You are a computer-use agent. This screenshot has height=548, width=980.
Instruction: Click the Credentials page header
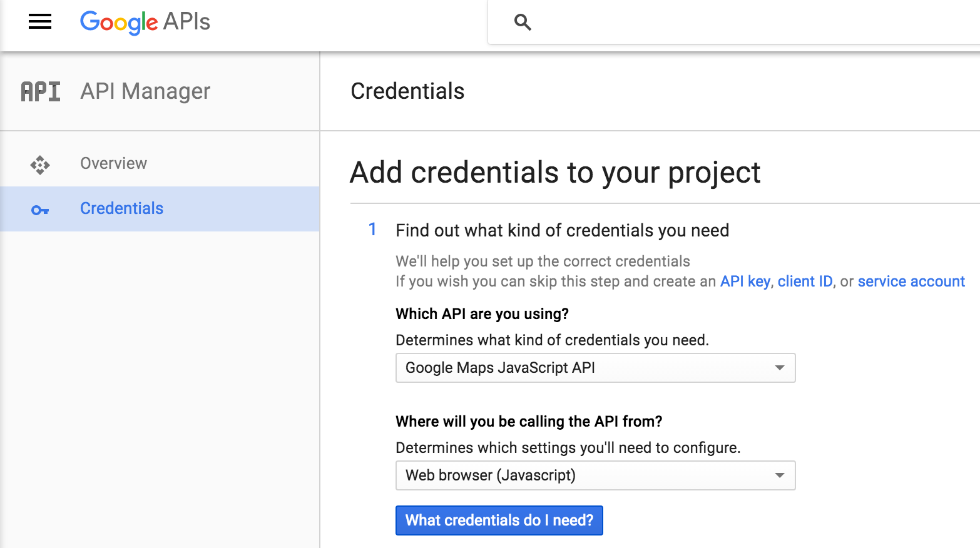click(x=407, y=91)
